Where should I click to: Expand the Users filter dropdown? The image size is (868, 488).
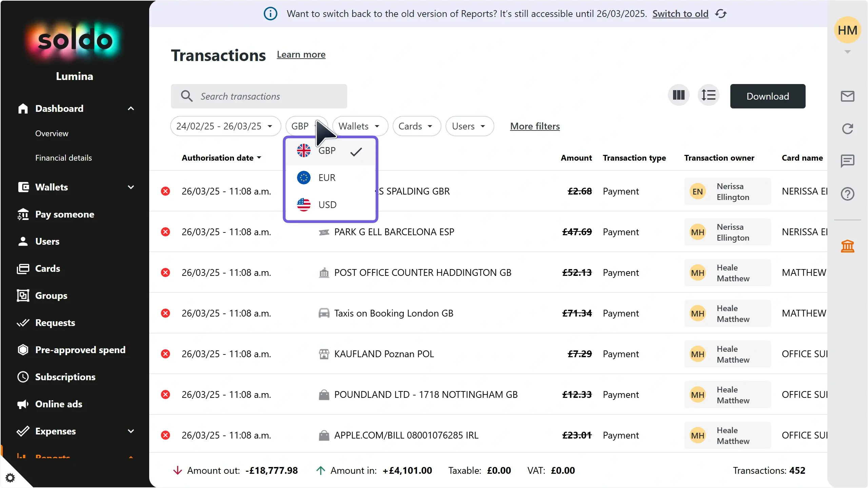[x=469, y=126]
